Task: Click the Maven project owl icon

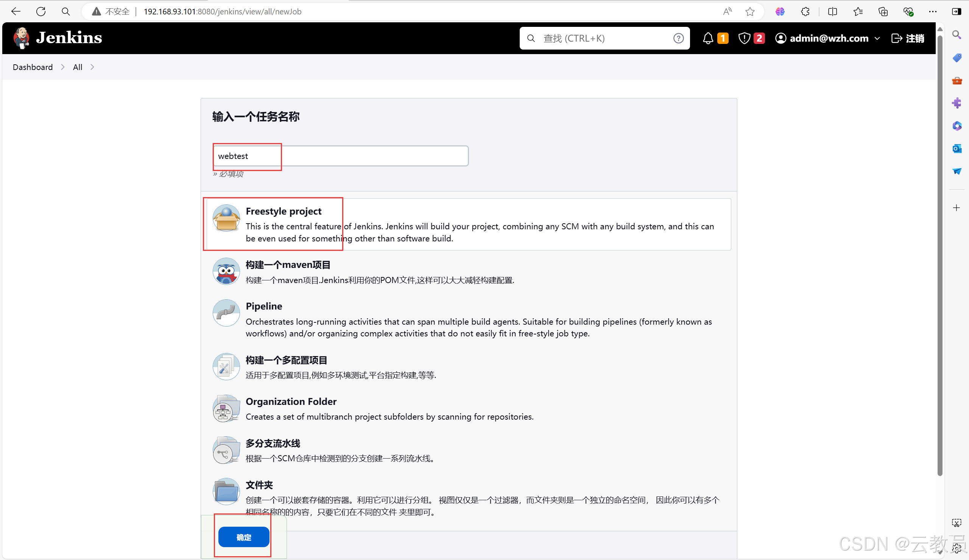Action: point(226,271)
